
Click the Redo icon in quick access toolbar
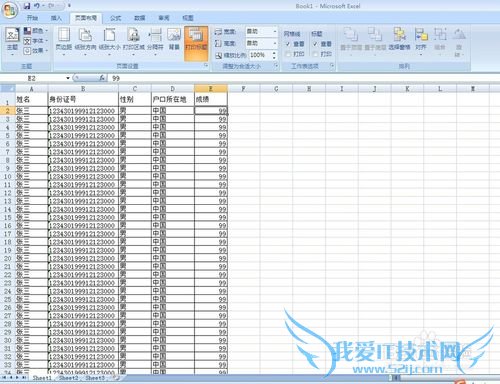[51, 6]
